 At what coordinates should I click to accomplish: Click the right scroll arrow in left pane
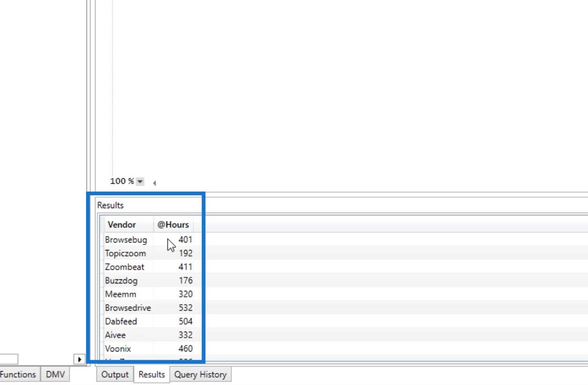79,360
